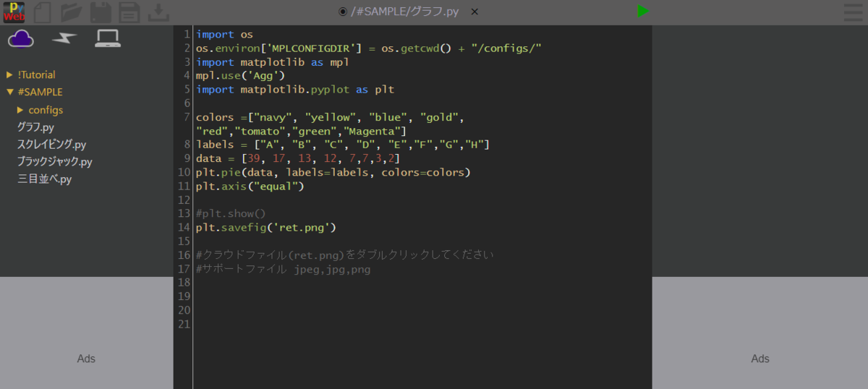Click line number 21 in the gutter
This screenshot has width=868, height=389.
pyautogui.click(x=183, y=324)
